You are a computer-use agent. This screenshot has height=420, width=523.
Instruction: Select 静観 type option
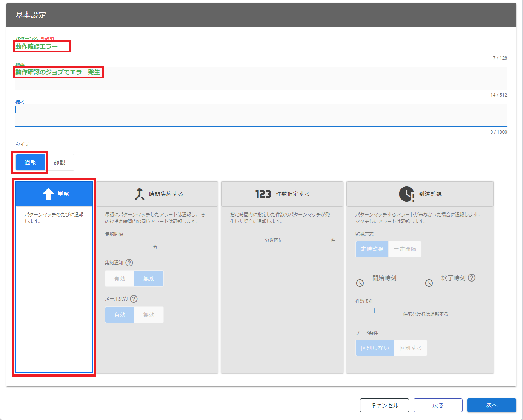point(60,162)
